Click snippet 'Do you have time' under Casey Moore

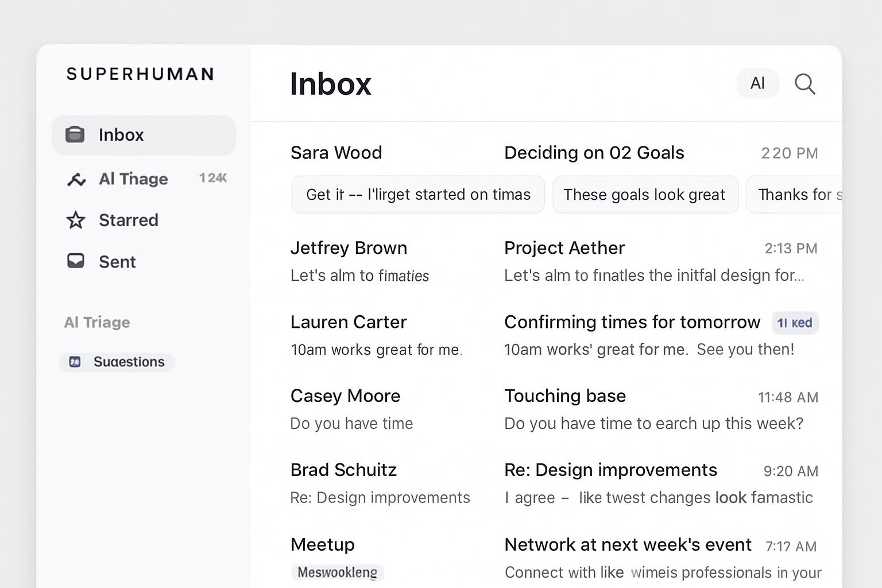pyautogui.click(x=351, y=424)
